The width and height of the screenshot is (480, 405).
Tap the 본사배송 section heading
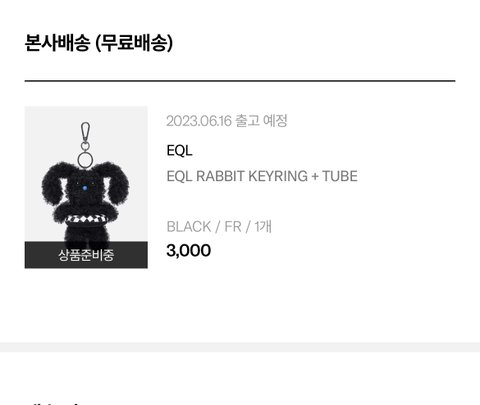coord(57,43)
